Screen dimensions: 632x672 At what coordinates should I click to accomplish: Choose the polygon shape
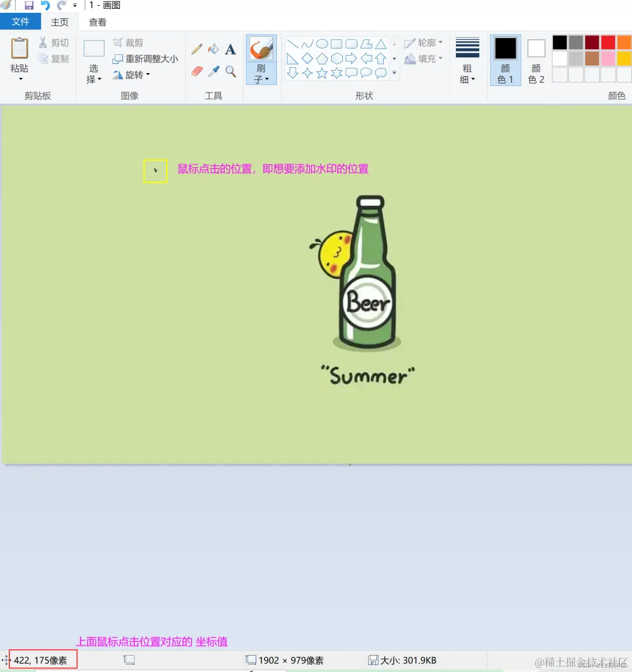point(366,44)
